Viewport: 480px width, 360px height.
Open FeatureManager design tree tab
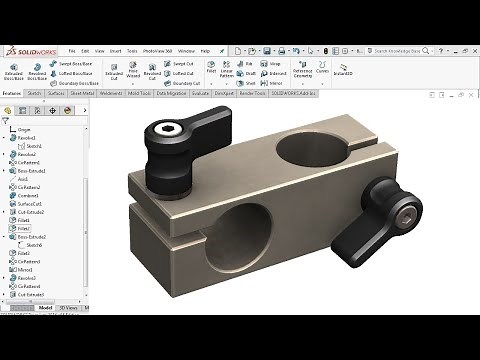(x=8, y=110)
